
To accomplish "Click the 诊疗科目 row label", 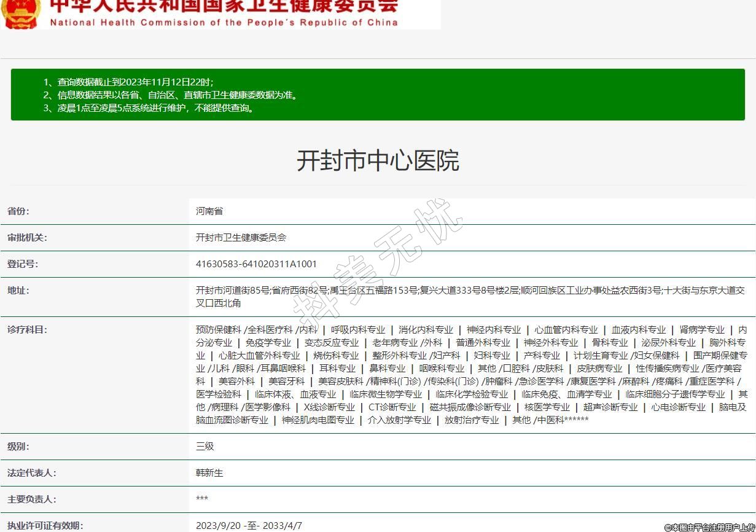I will pos(27,330).
